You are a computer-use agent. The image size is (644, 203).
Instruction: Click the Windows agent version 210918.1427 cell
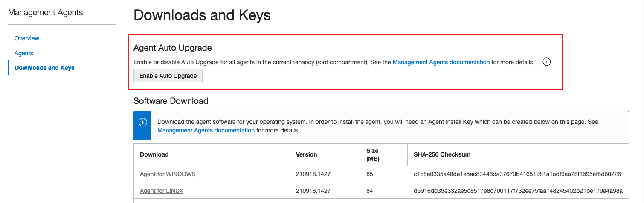[x=314, y=174]
